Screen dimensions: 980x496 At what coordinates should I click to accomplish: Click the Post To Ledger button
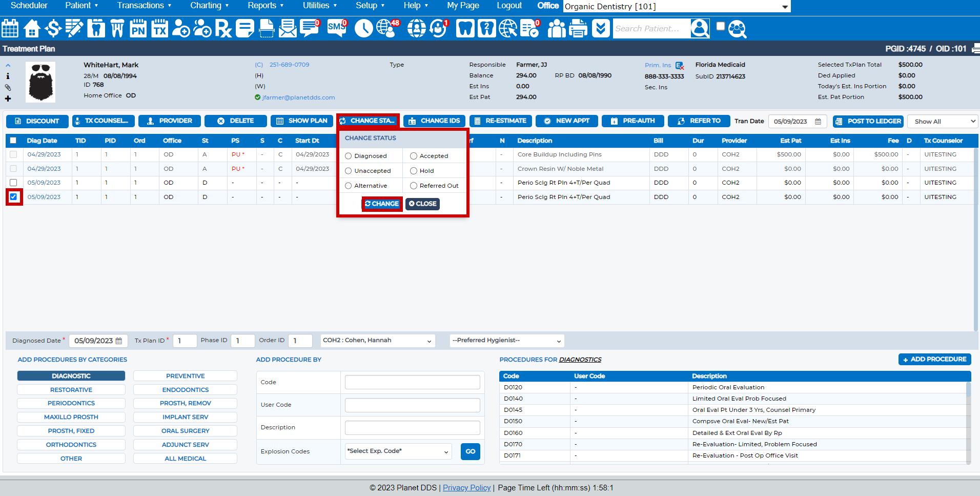click(868, 121)
